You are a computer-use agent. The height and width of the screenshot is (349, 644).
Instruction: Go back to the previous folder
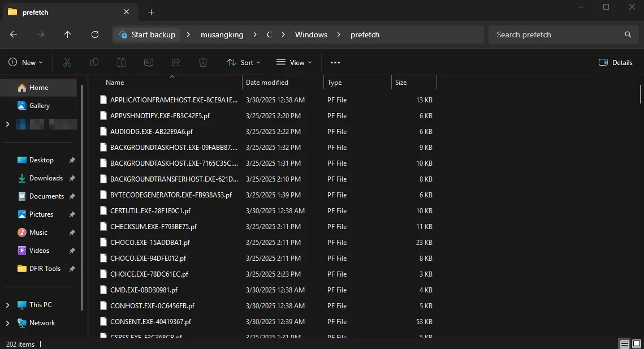(14, 35)
